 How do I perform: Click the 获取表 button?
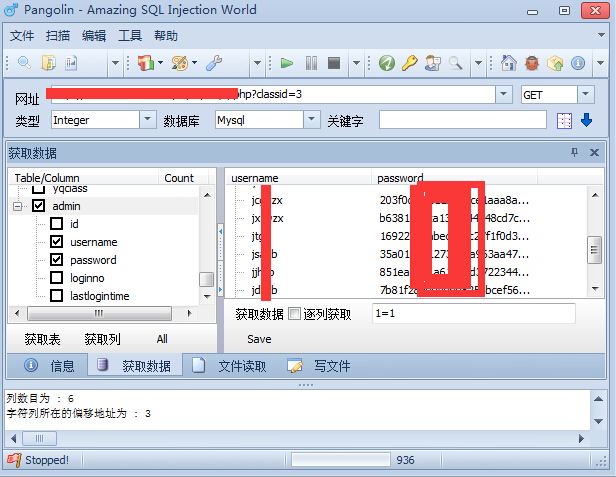42,339
